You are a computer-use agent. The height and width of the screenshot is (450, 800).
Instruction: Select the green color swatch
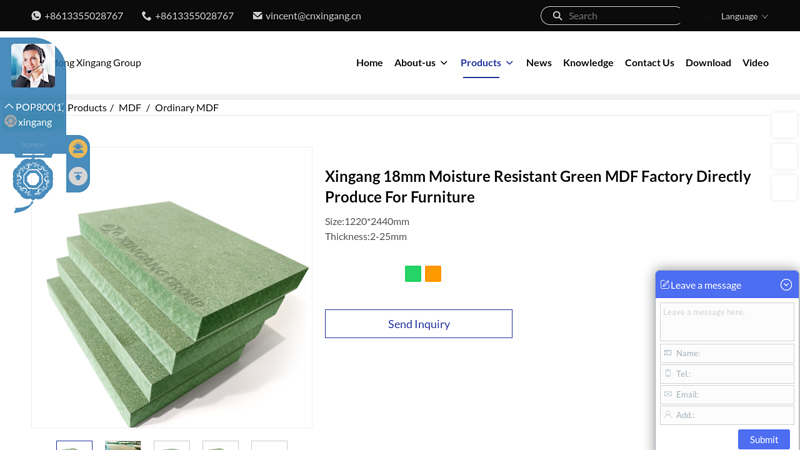point(413,274)
